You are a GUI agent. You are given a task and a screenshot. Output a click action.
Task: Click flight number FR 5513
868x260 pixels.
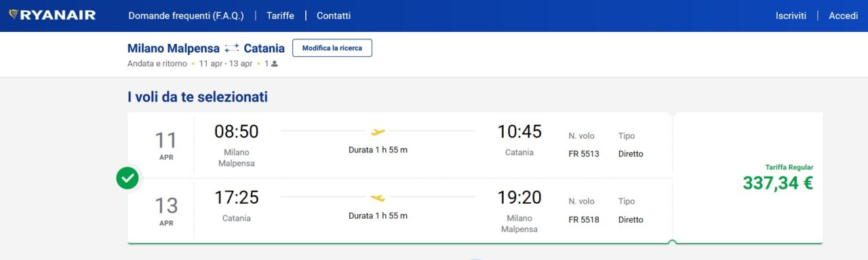(584, 154)
